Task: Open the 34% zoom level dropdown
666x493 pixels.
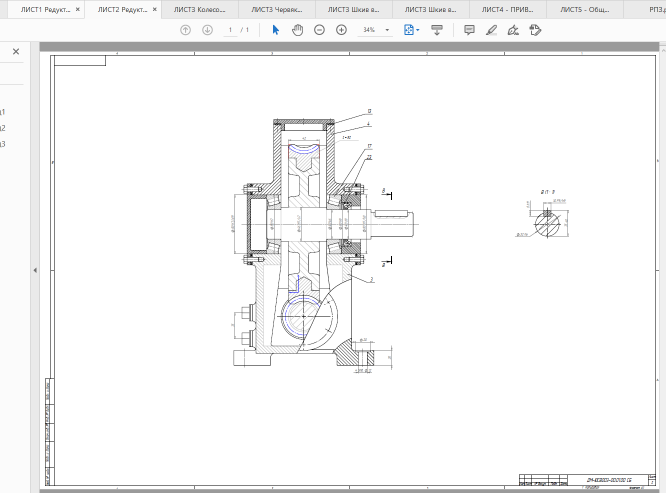Action: point(387,30)
